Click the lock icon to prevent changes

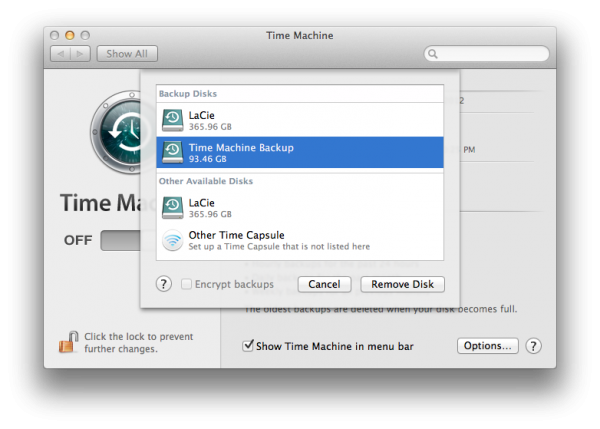(x=68, y=343)
